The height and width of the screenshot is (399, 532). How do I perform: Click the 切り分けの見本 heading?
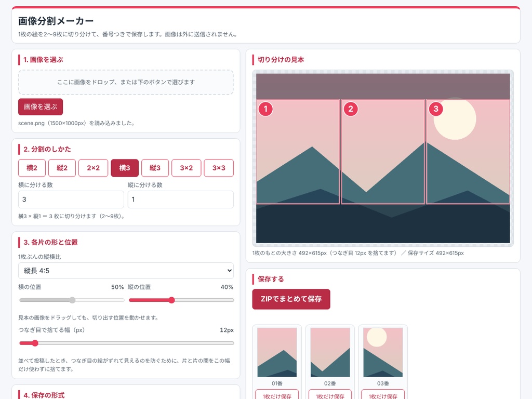tap(281, 60)
